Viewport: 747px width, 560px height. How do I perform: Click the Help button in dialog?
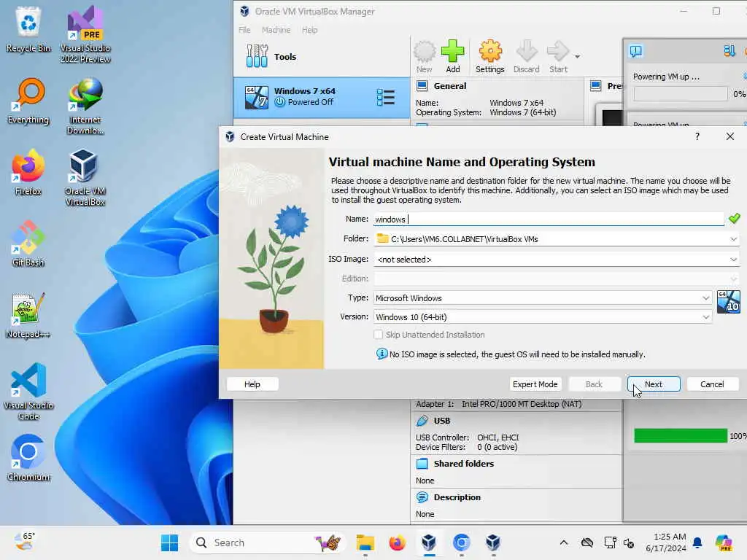point(252,384)
